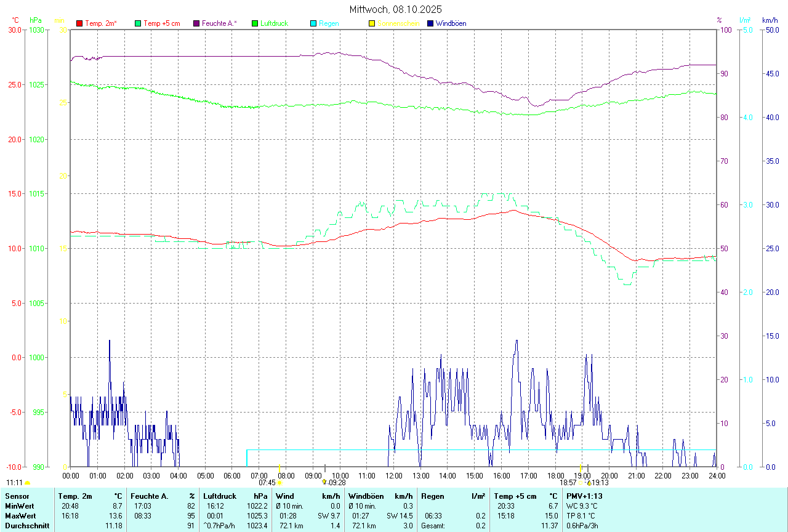
Task: Click the purple Feuchte A. legend square
Action: click(196, 23)
